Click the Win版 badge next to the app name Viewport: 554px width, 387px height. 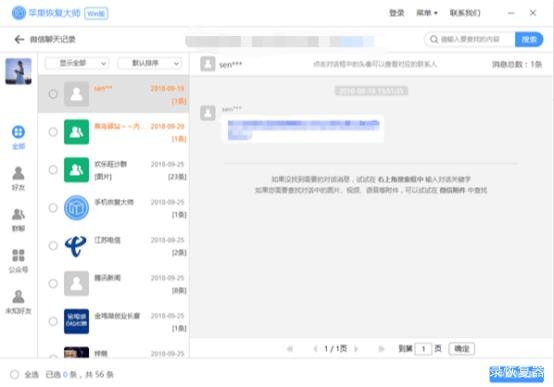pos(96,13)
